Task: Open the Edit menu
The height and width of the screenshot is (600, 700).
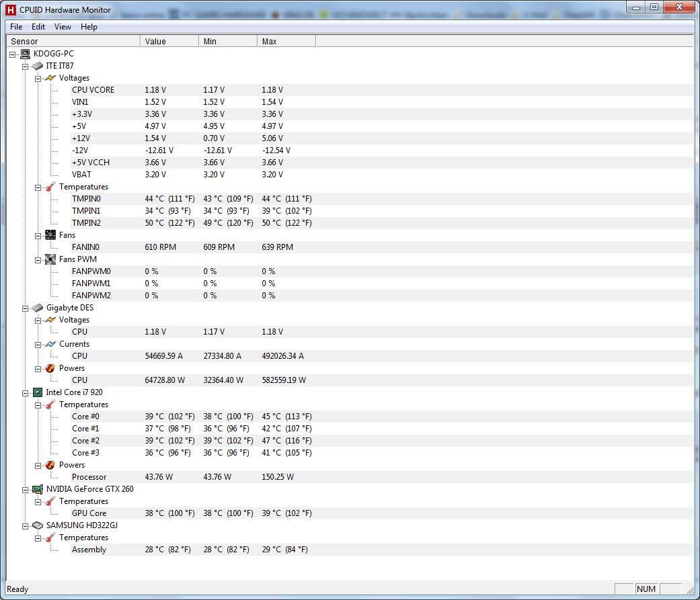Action: (38, 27)
